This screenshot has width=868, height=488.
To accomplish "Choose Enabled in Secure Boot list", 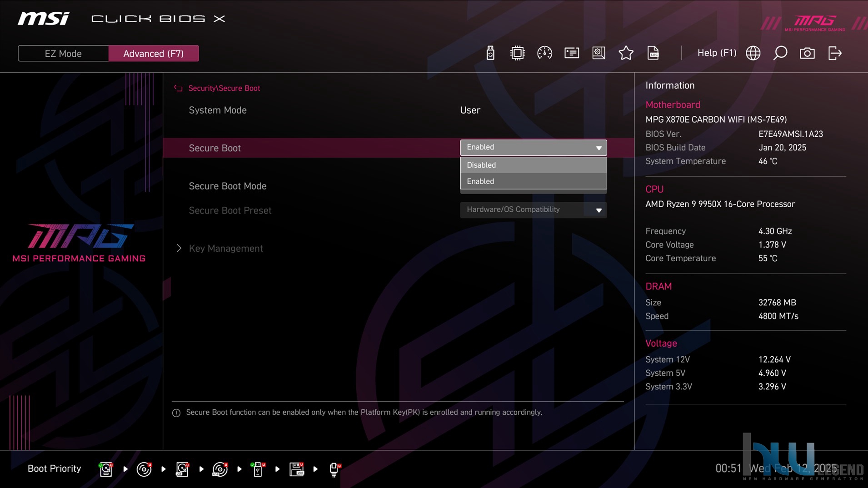I will 533,181.
